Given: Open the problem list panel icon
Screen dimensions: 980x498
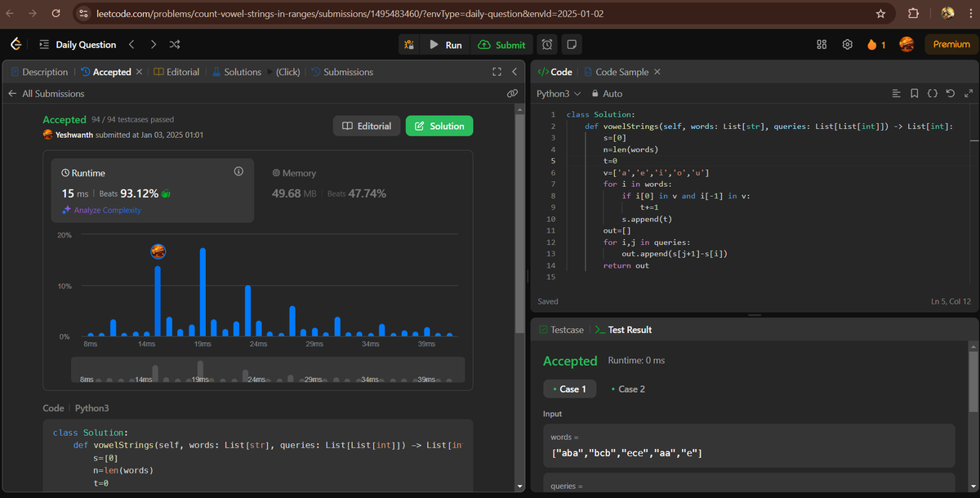Looking at the screenshot, I should tap(44, 44).
